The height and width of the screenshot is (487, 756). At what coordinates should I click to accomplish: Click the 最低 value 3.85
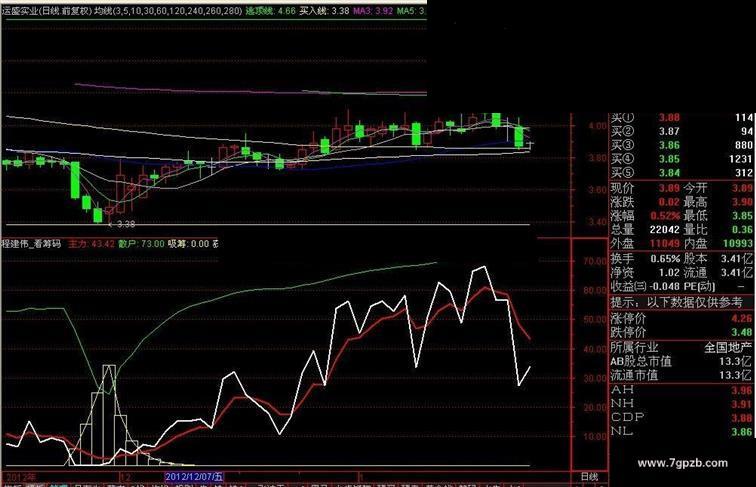(x=742, y=216)
